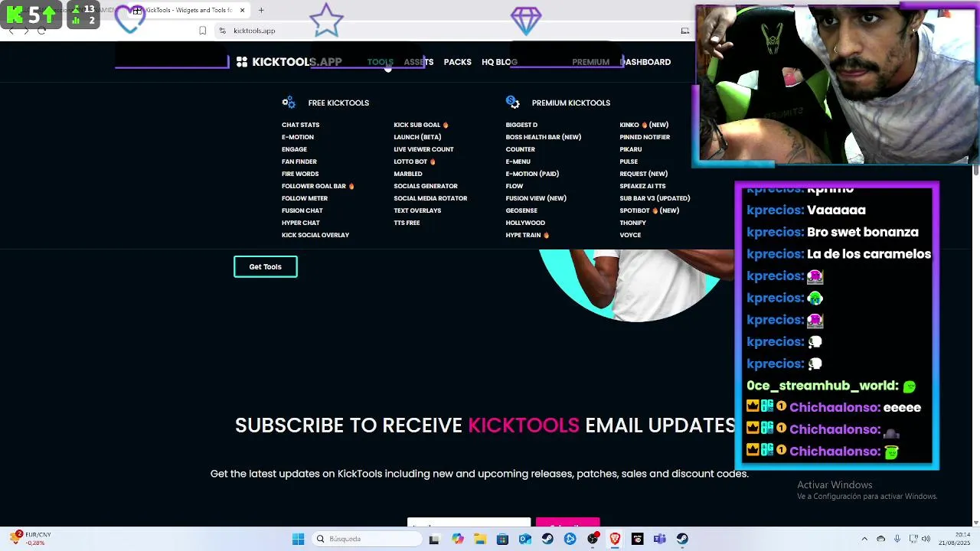
Task: Click the bookmark icon in the address bar
Action: coord(202,31)
